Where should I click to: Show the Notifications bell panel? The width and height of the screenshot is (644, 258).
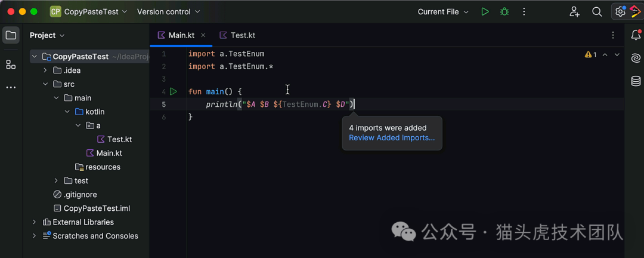click(x=636, y=35)
